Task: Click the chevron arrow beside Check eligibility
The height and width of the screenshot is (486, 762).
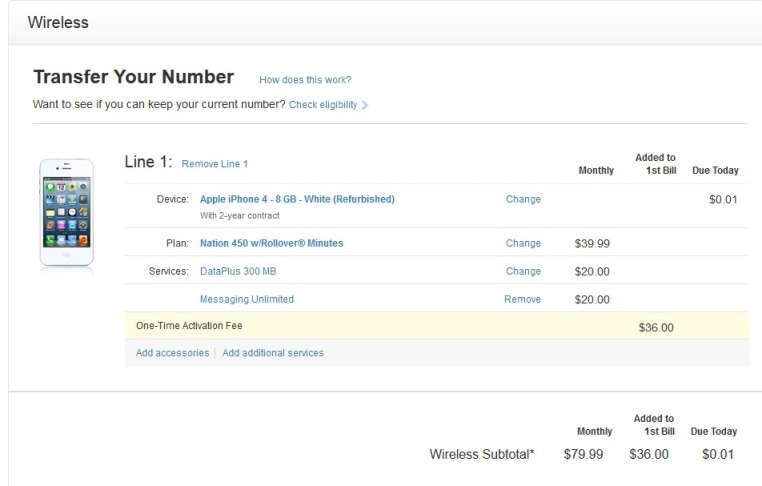Action: (x=365, y=105)
